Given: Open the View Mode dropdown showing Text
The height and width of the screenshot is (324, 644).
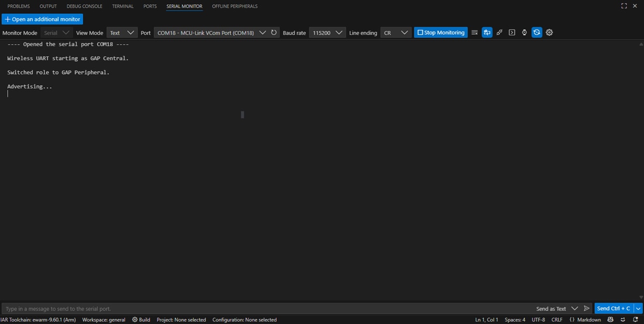Looking at the screenshot, I should point(121,32).
